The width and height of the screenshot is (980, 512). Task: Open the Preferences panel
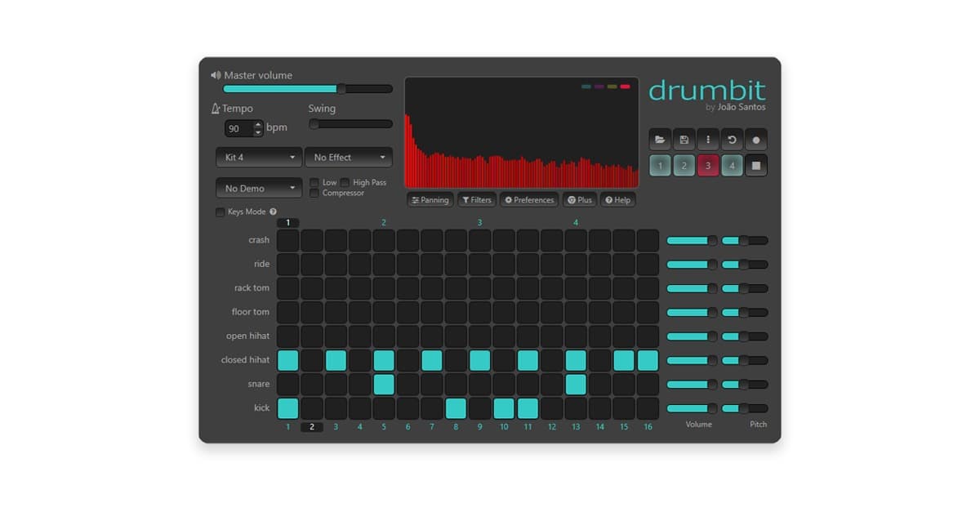click(x=528, y=199)
